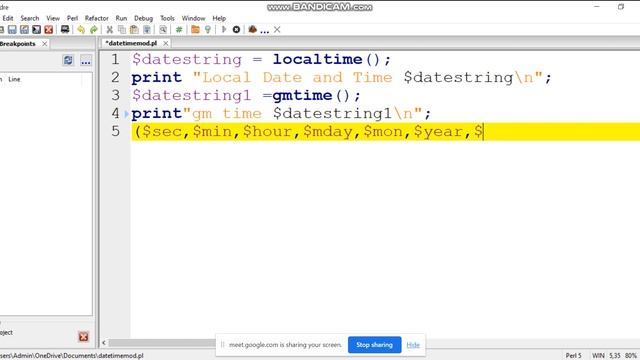
Task: Open the Help menu
Action: [219, 18]
